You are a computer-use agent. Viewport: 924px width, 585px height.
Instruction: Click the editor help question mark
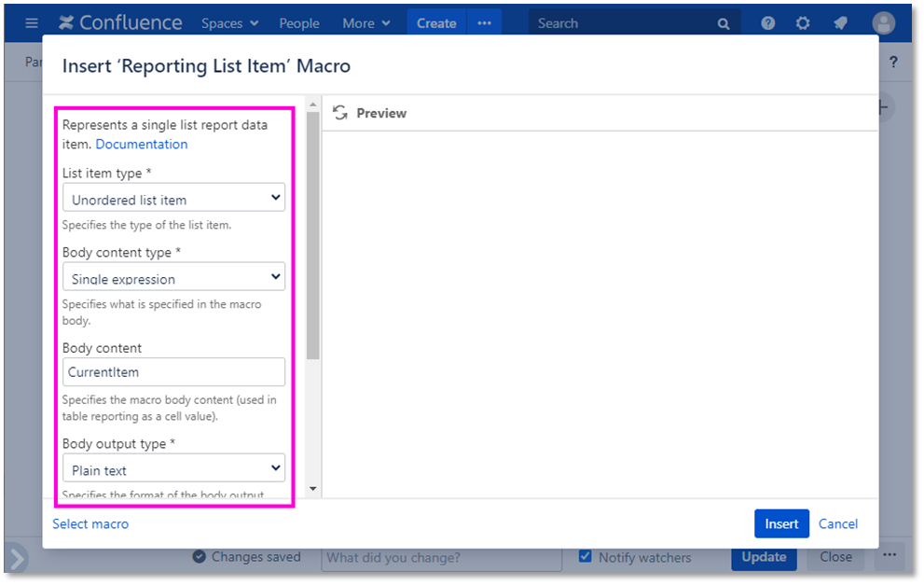[893, 62]
